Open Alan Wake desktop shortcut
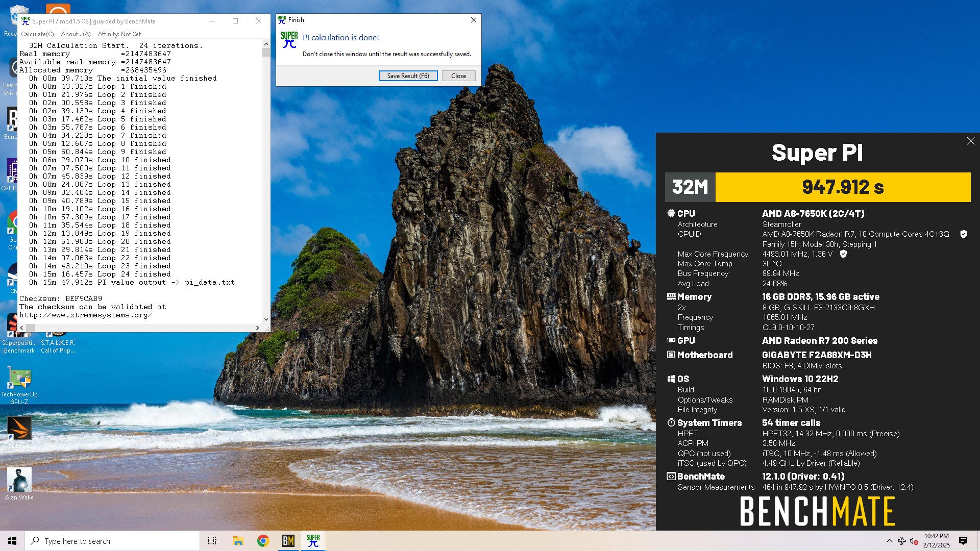This screenshot has height=551, width=980. click(x=19, y=484)
